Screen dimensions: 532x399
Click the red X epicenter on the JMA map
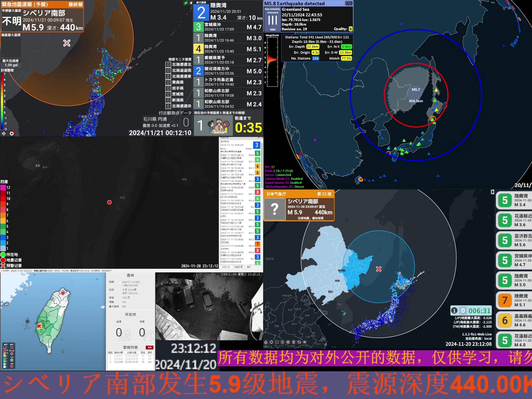[x=379, y=269]
